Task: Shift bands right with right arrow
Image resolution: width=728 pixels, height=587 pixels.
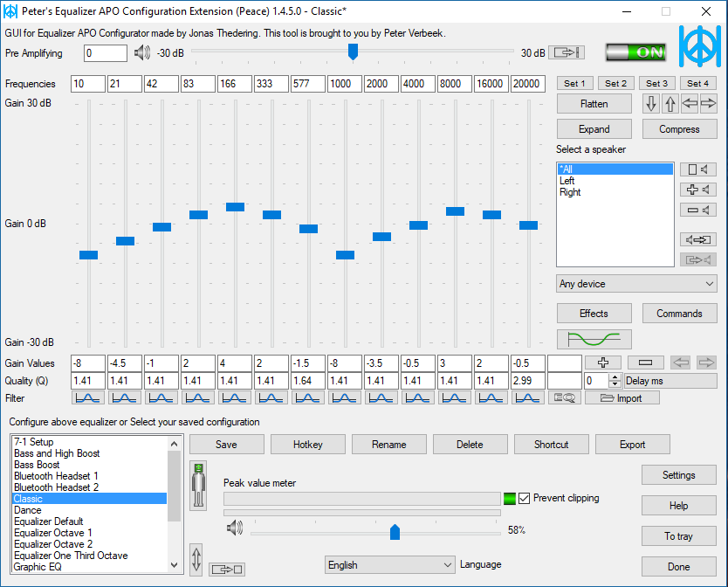Action: pyautogui.click(x=709, y=104)
